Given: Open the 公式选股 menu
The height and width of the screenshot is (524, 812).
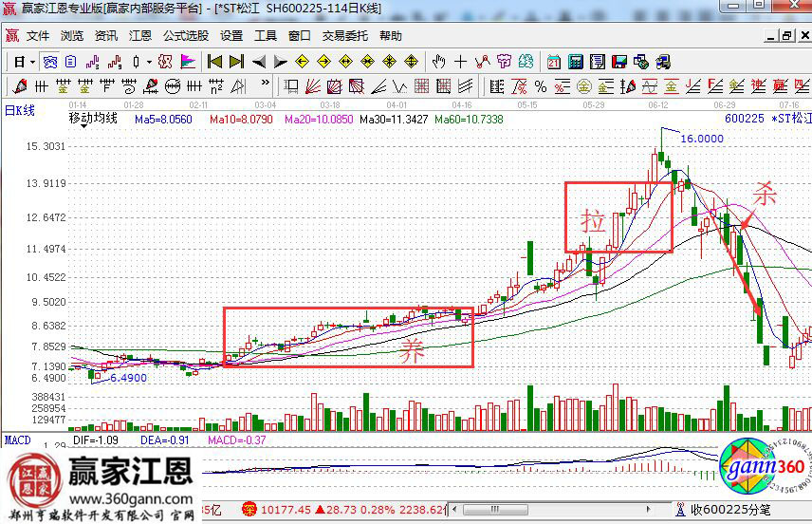Looking at the screenshot, I should [x=185, y=36].
